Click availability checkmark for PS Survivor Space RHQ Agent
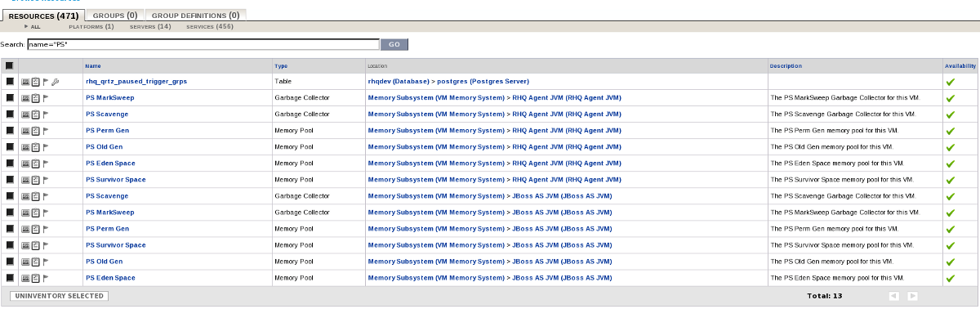Viewport: 980px width, 318px height. pos(950,180)
